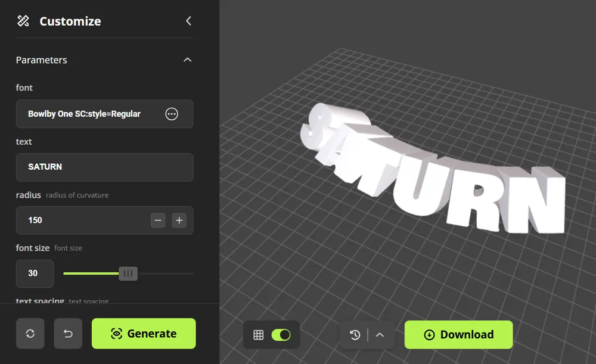Collapse the Customize panel with back chevron
Image resolution: width=596 pixels, height=364 pixels.
click(188, 21)
